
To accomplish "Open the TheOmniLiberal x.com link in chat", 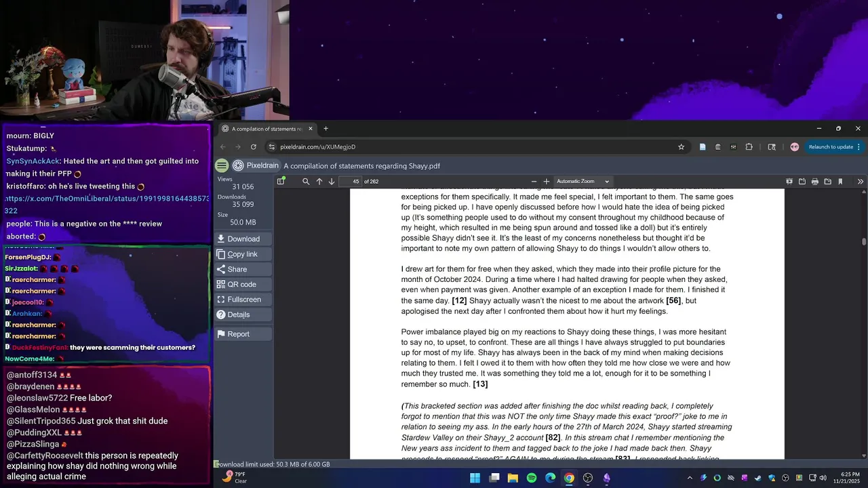I will (x=107, y=205).
